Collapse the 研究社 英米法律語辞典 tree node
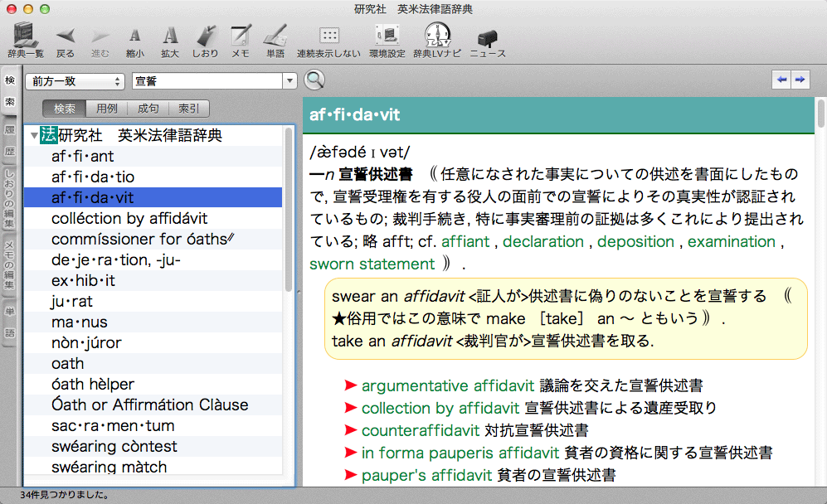Screen dimensions: 827x504 click(x=34, y=135)
